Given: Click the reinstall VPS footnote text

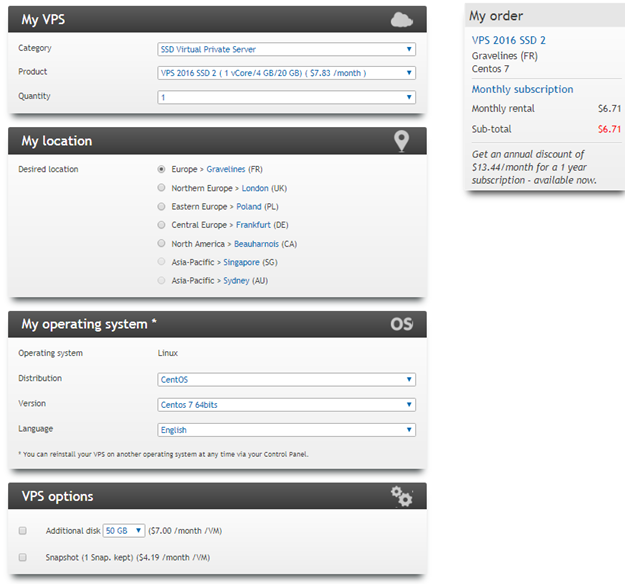Looking at the screenshot, I should point(163,454).
